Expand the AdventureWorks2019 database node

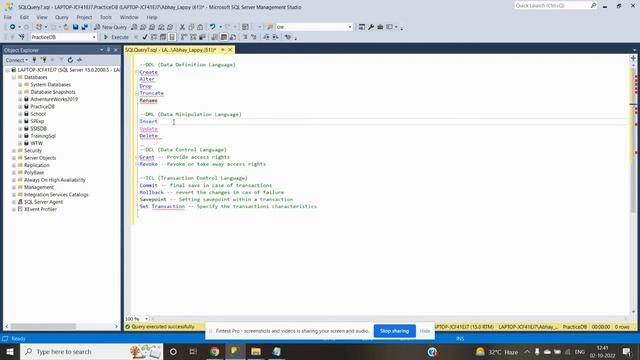(x=20, y=99)
